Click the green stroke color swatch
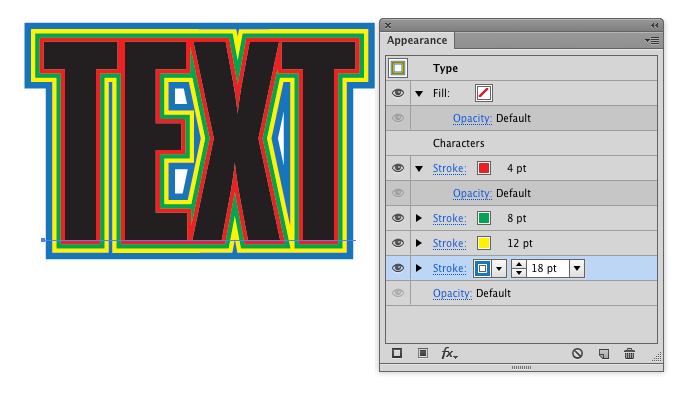Image resolution: width=682 pixels, height=404 pixels. tap(484, 218)
